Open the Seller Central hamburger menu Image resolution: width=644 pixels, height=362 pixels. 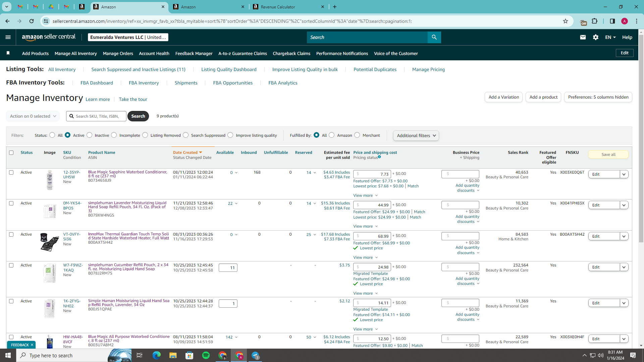[8, 37]
